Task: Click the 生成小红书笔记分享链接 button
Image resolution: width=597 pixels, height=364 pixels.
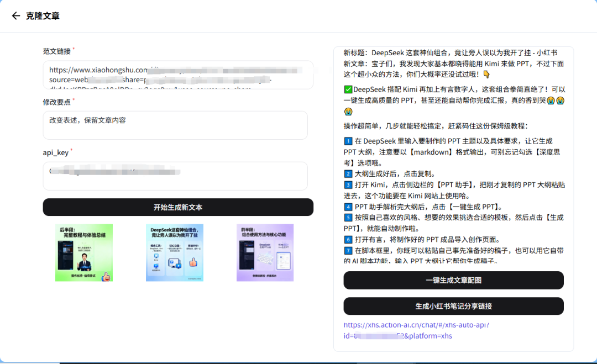Action: click(453, 306)
